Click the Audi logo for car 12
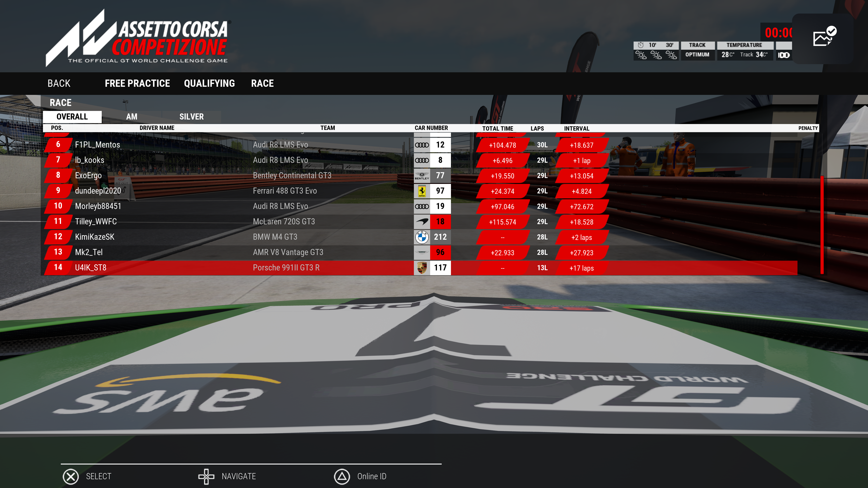Viewport: 868px width, 488px height. click(422, 145)
